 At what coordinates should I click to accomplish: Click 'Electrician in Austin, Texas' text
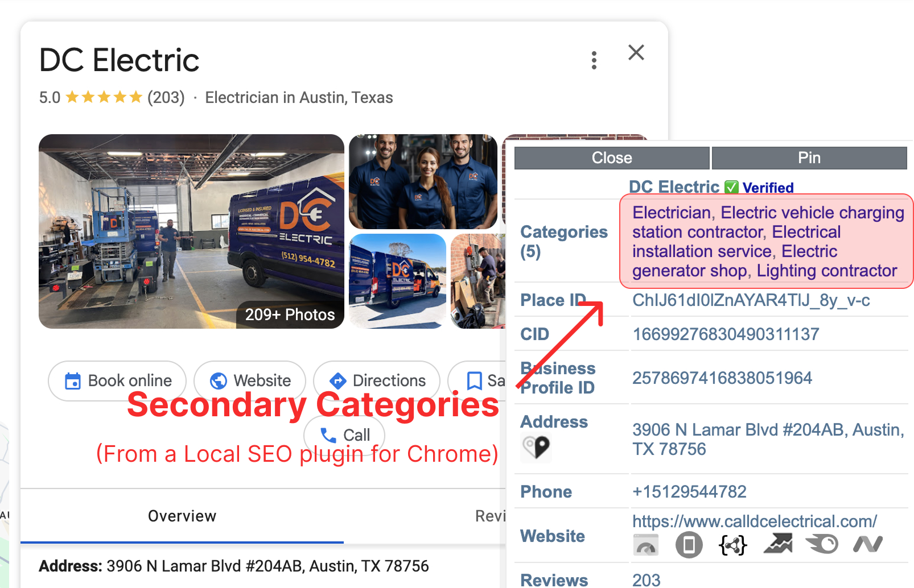[x=299, y=97]
